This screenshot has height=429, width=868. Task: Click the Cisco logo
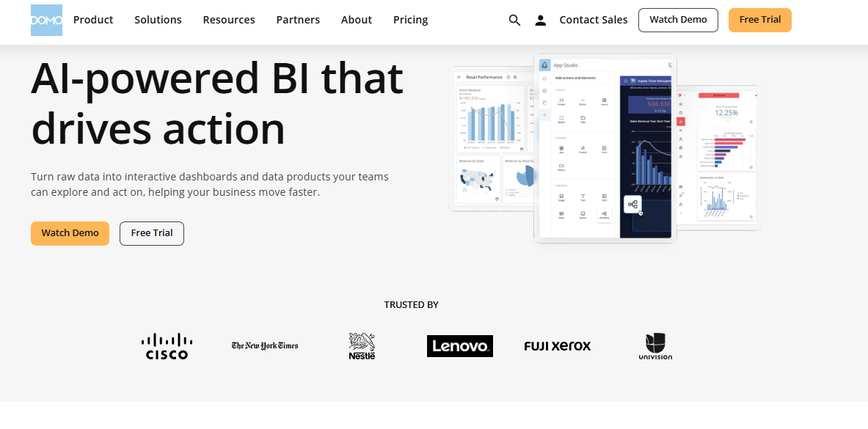167,347
